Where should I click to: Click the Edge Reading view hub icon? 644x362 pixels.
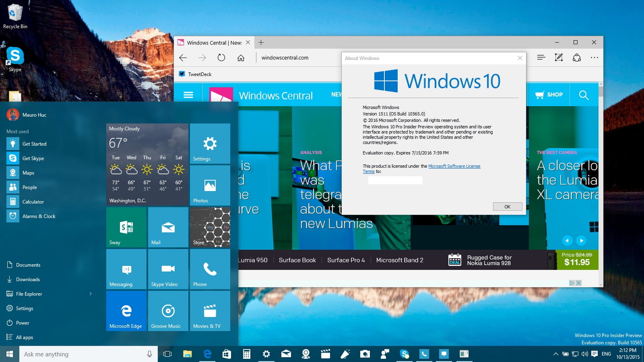pos(541,58)
